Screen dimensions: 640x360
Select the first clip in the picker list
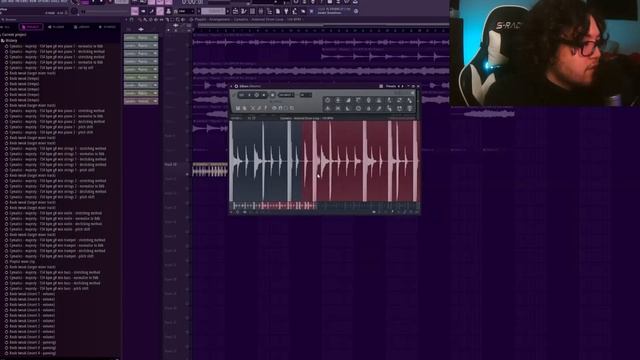tap(141, 38)
